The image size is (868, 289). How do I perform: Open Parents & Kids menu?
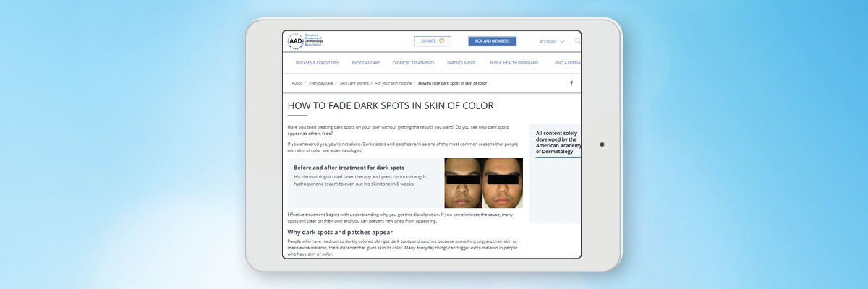[462, 63]
